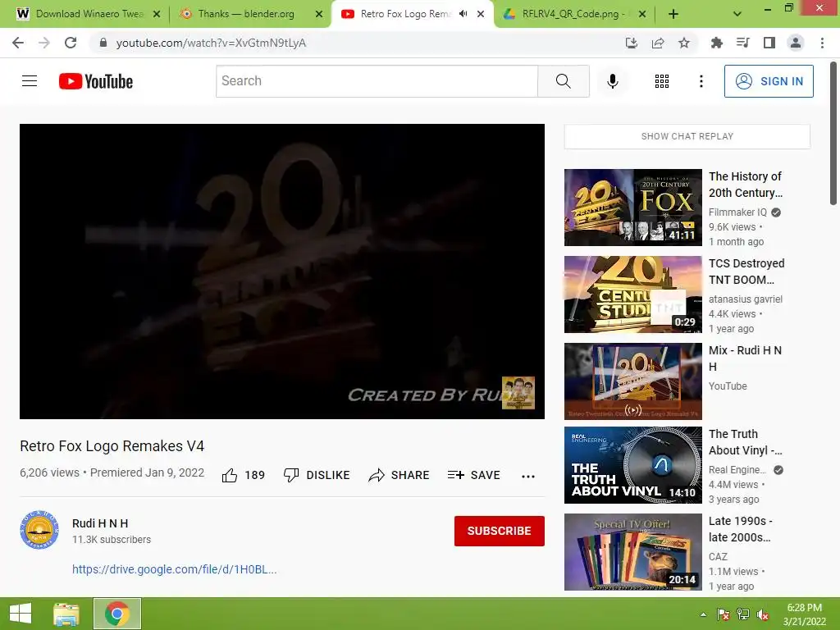Open Chrome extensions puzzle icon
The height and width of the screenshot is (630, 840).
click(716, 43)
